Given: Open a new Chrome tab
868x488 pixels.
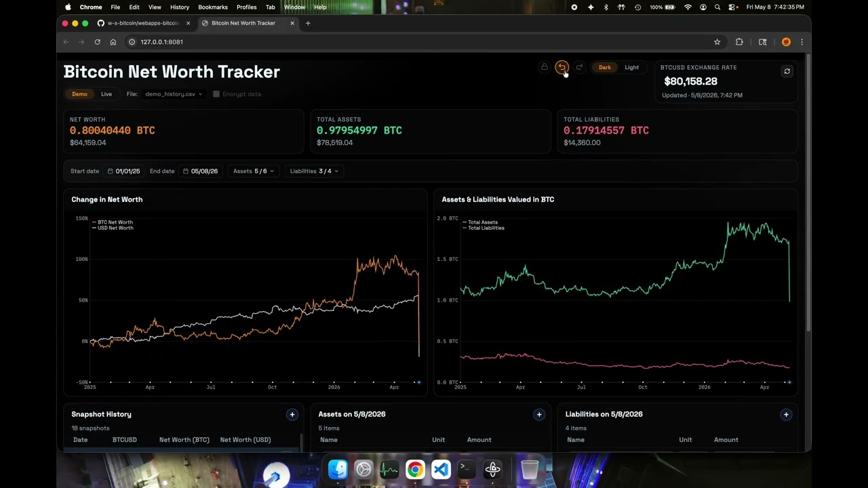Looking at the screenshot, I should pyautogui.click(x=308, y=23).
